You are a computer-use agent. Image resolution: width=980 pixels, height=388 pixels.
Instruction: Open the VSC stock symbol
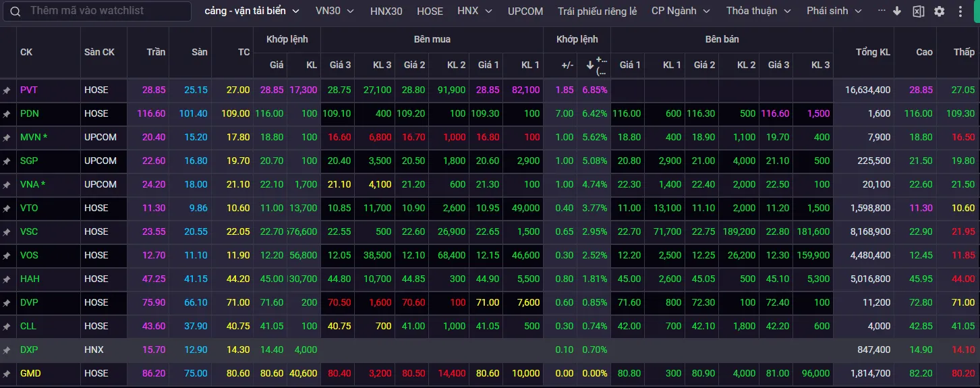point(29,231)
